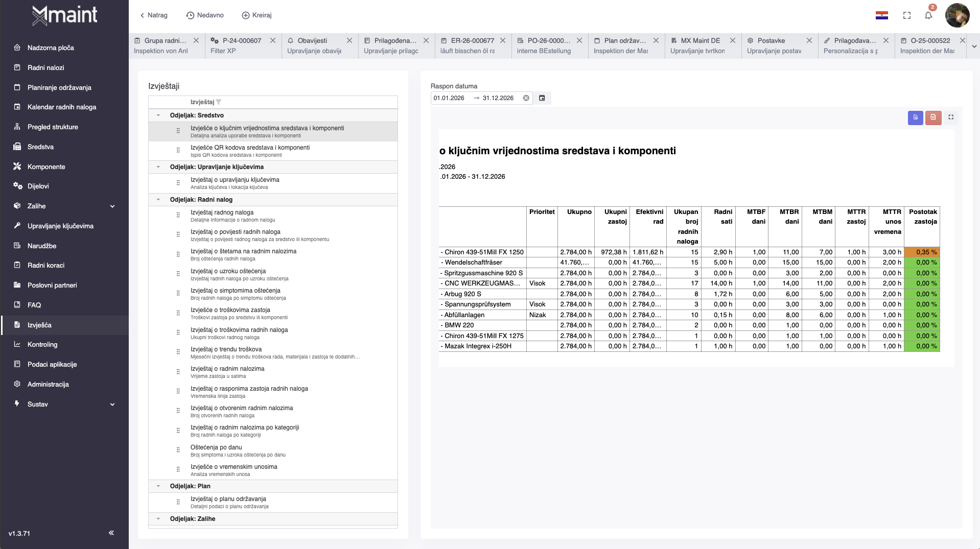Expand the Zalihe sidebar submenu
980x549 pixels.
click(112, 206)
